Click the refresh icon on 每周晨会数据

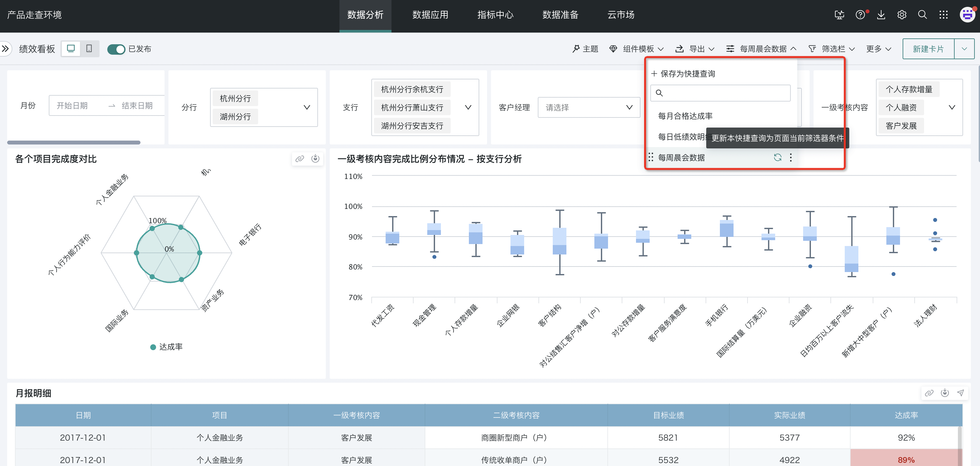tap(778, 157)
